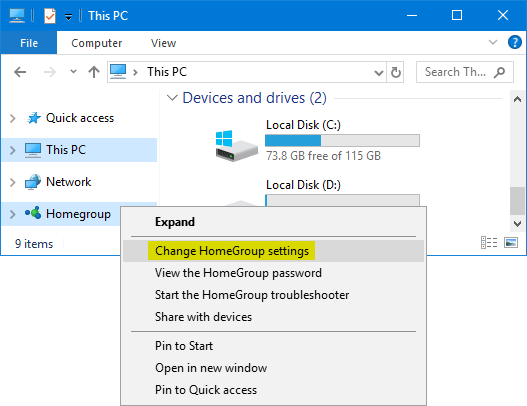The width and height of the screenshot is (527, 406).
Task: Open the File menu
Action: click(29, 43)
